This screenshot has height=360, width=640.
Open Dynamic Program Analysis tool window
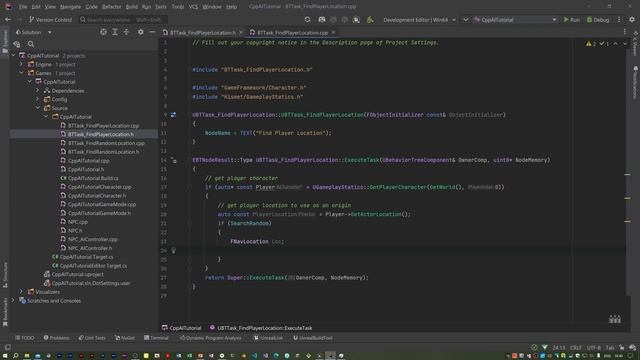tap(211, 338)
